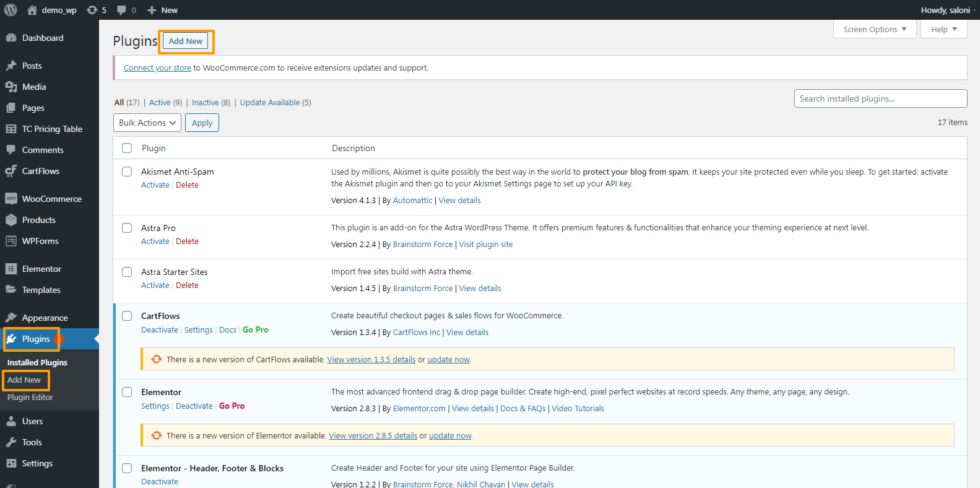Delete the Astra Pro plugin
The image size is (980, 488).
point(187,242)
